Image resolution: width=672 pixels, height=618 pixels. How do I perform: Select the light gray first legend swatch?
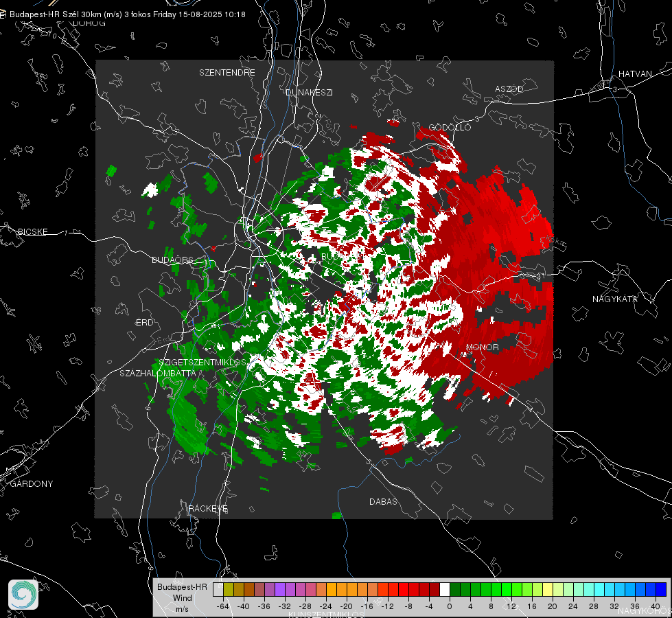(x=218, y=589)
